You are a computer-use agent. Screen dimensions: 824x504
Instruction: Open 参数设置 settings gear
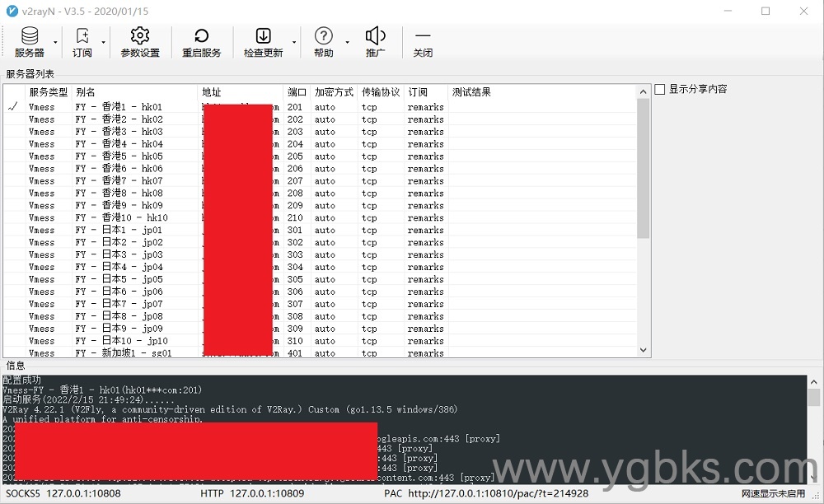click(x=140, y=42)
